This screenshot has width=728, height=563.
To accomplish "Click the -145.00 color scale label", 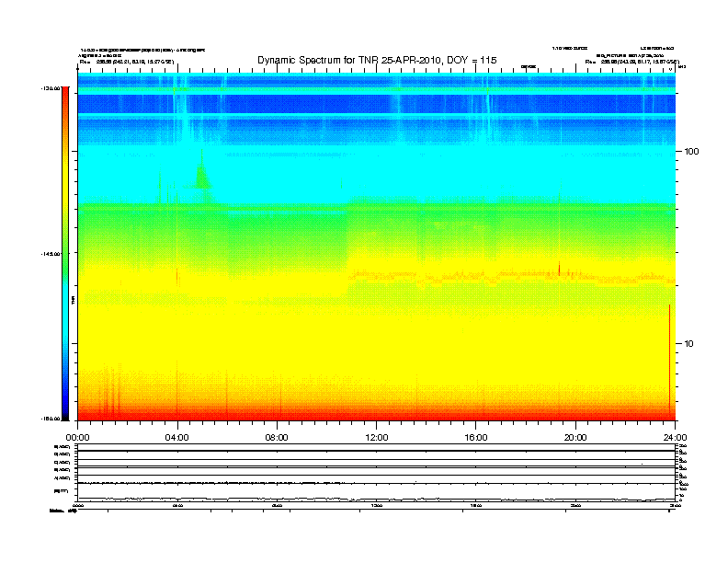I will click(51, 254).
